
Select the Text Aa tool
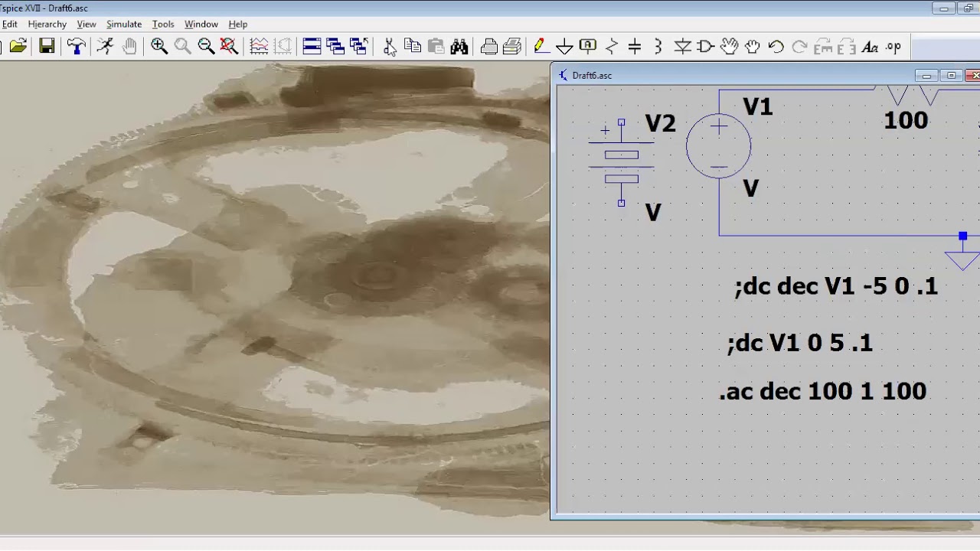(x=870, y=47)
